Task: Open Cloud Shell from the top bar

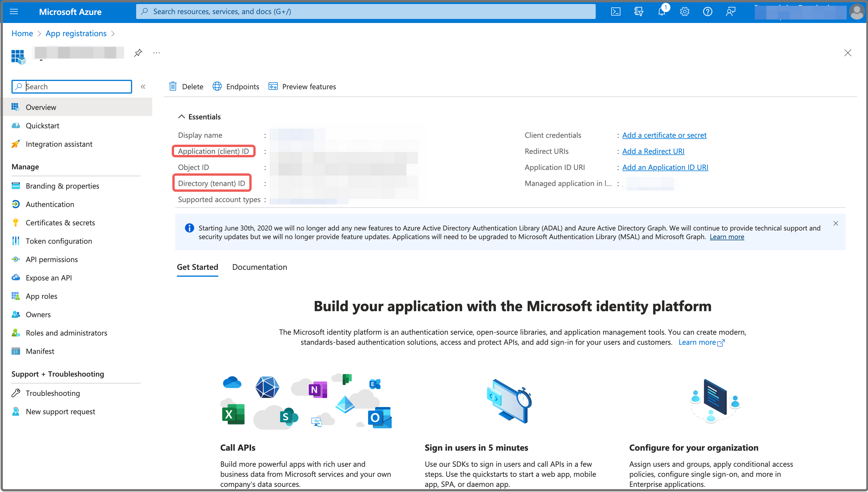Action: [x=616, y=11]
